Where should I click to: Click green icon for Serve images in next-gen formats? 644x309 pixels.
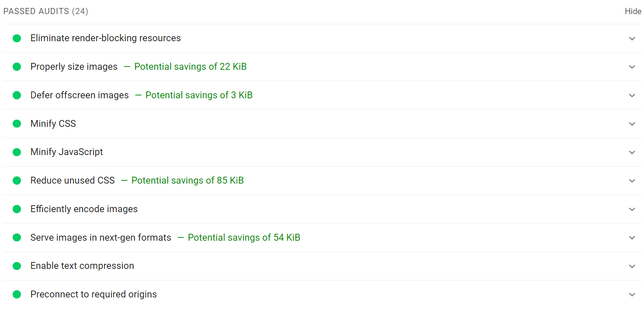click(17, 237)
